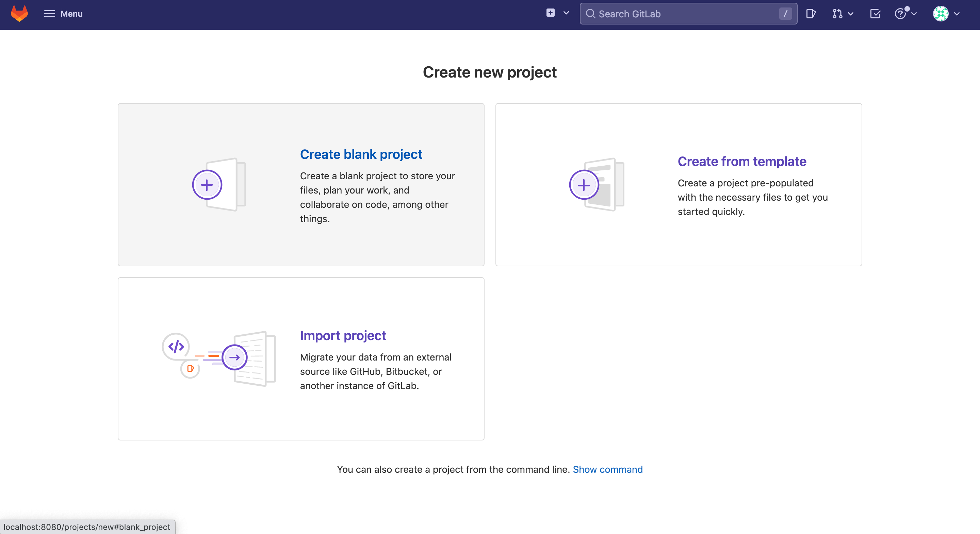Focus the Search GitLab field
980x534 pixels.
688,14
